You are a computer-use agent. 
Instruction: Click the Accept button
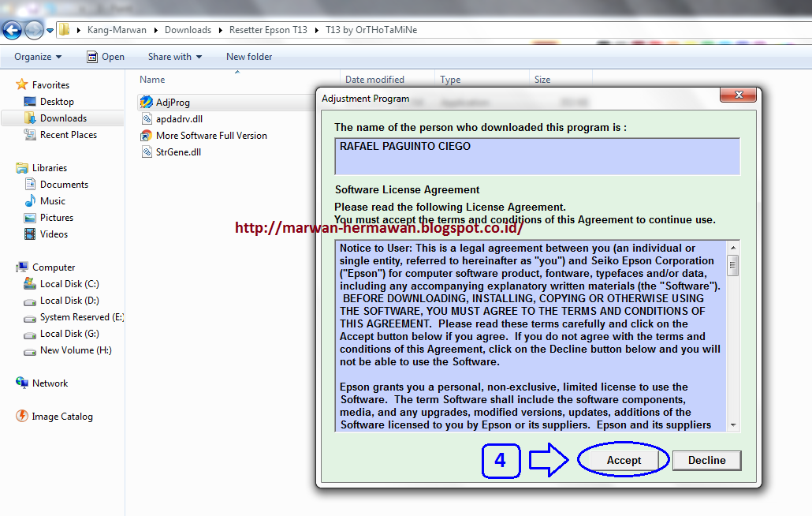624,460
